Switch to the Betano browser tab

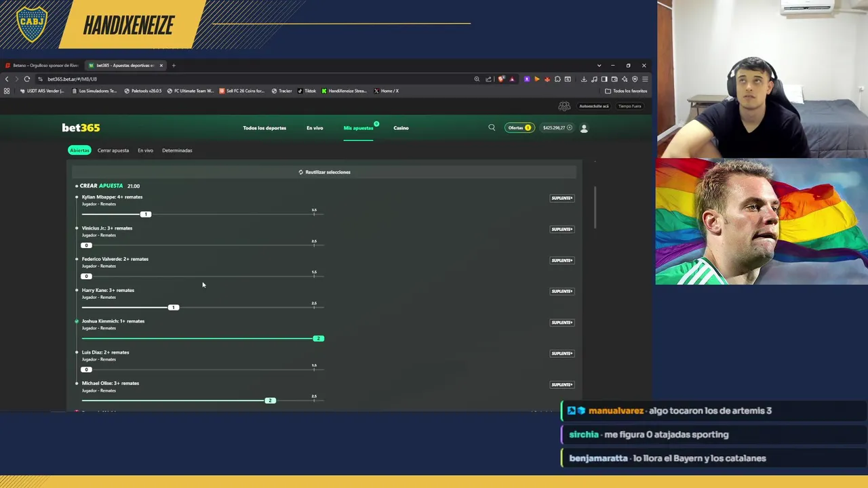click(42, 66)
